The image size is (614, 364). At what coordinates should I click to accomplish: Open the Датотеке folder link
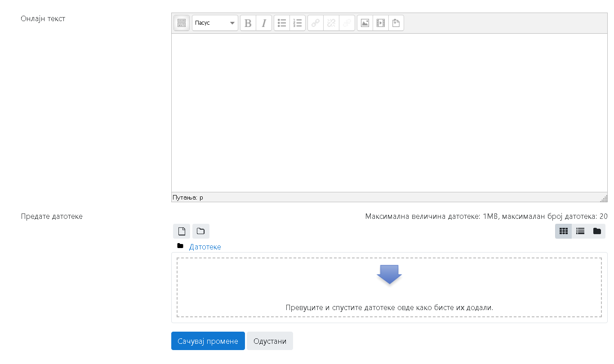point(205,247)
